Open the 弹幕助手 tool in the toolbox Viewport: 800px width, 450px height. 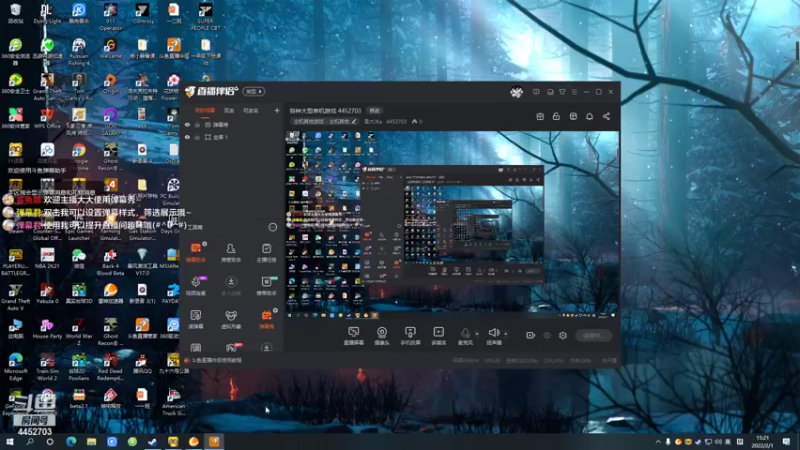(196, 252)
